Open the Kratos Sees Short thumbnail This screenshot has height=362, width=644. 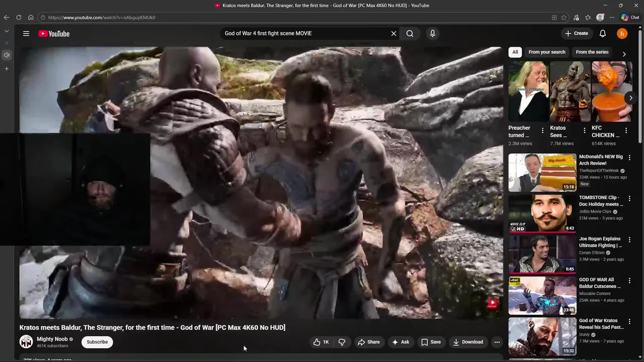(570, 92)
